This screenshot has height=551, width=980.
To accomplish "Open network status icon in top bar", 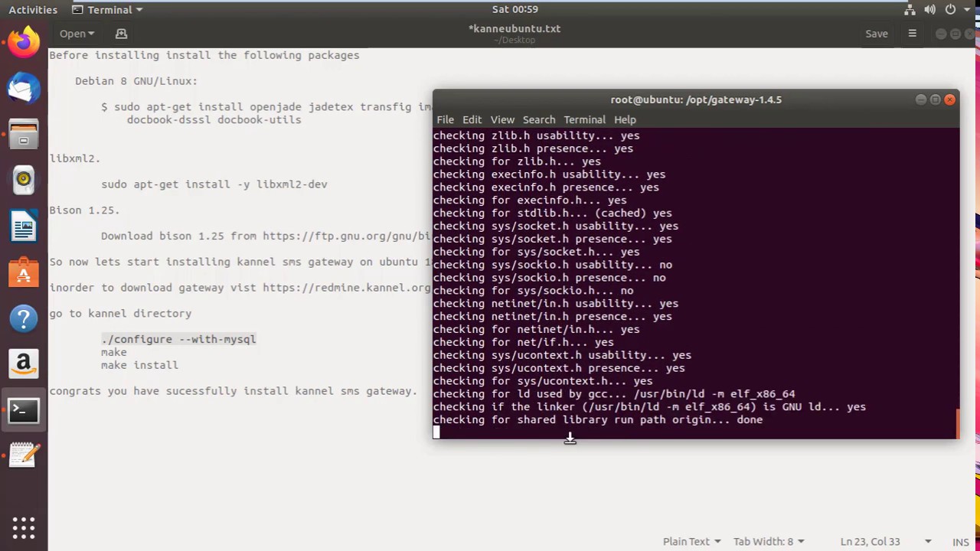I will 910,9.
